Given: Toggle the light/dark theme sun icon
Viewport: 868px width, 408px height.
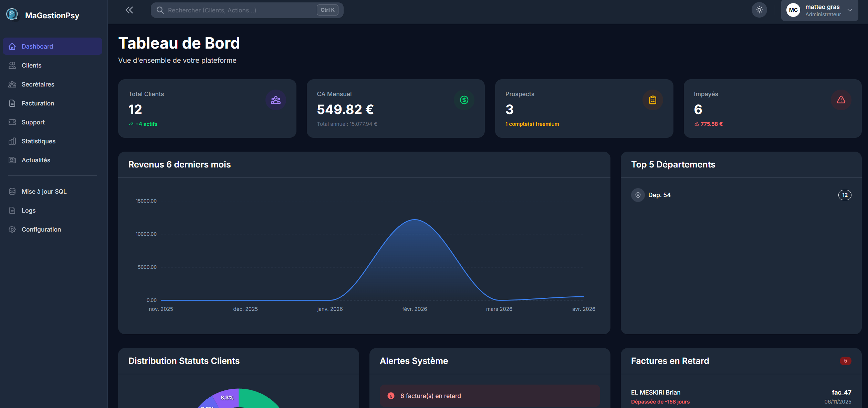Looking at the screenshot, I should [760, 10].
